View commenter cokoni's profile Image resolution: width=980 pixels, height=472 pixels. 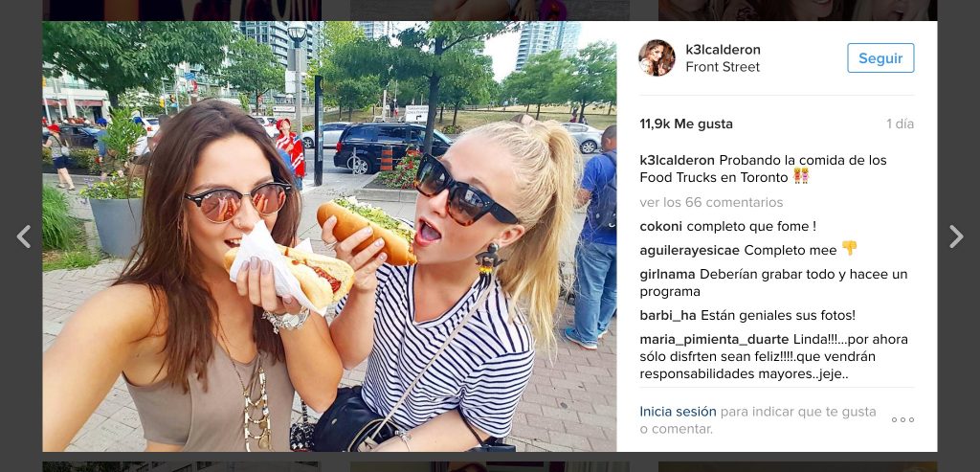pyautogui.click(x=660, y=226)
